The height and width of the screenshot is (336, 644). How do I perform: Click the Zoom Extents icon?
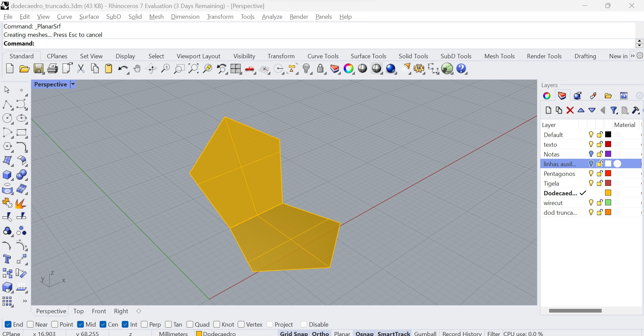point(193,69)
